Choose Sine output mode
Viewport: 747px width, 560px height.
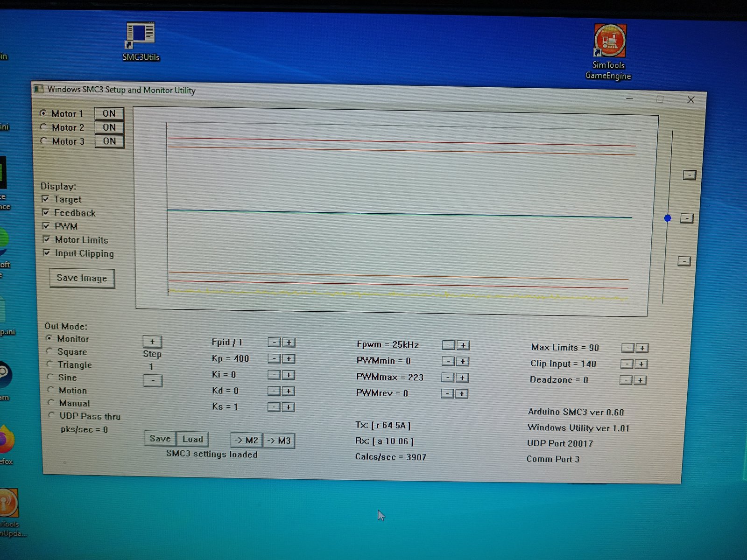coord(50,377)
